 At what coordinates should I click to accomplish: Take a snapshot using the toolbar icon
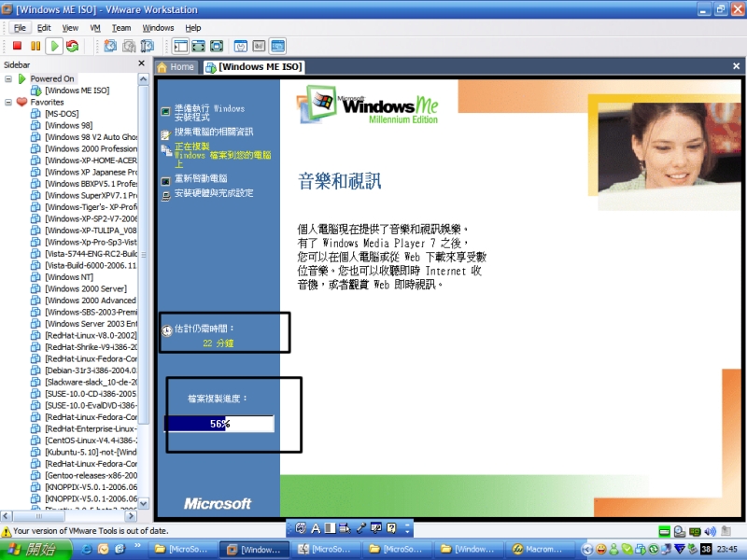(110, 46)
